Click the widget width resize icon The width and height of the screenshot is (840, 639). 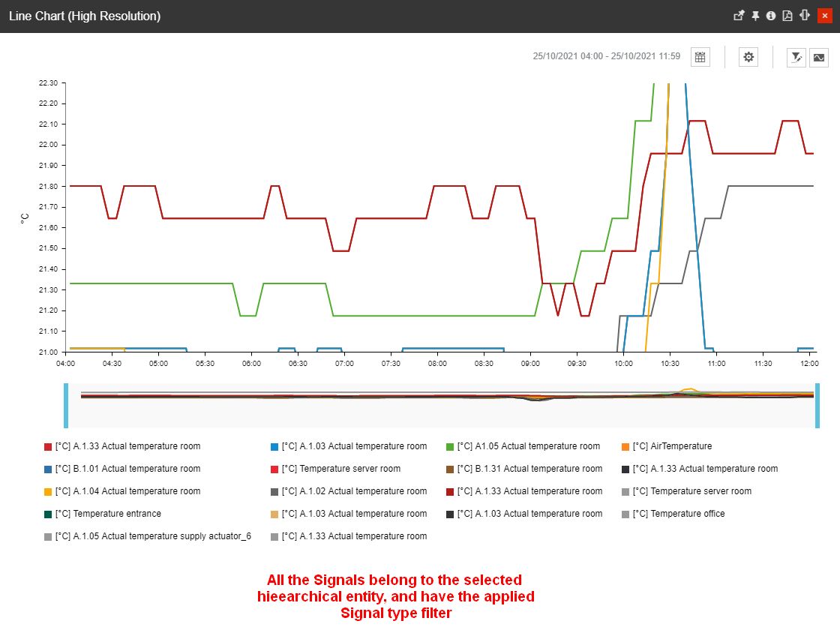click(805, 16)
